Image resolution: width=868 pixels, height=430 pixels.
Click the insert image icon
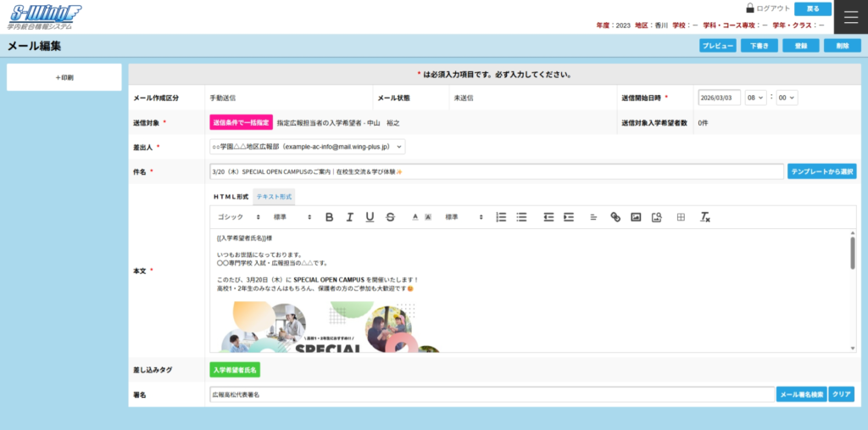point(636,217)
